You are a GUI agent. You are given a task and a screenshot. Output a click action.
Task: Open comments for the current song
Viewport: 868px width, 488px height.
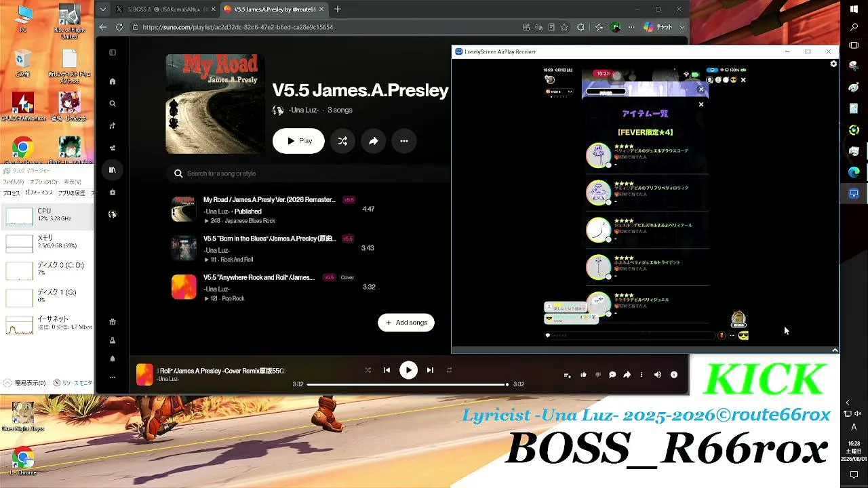pos(612,375)
